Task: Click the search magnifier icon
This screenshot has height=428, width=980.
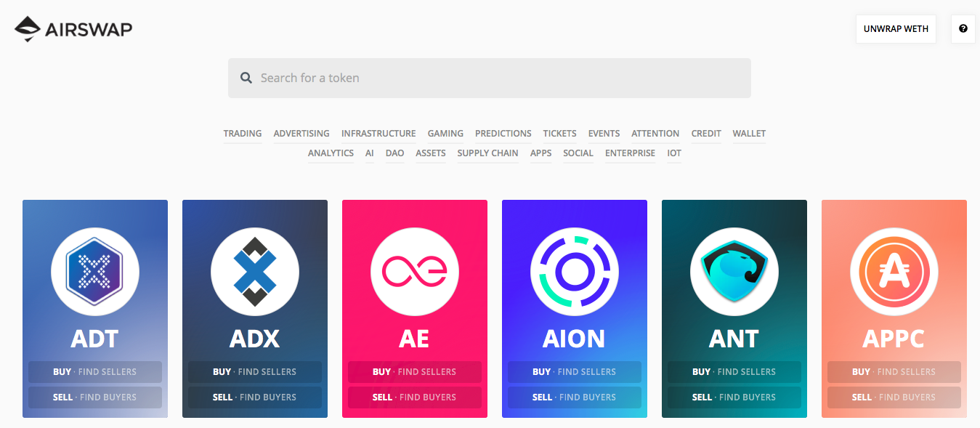Action: [x=246, y=78]
